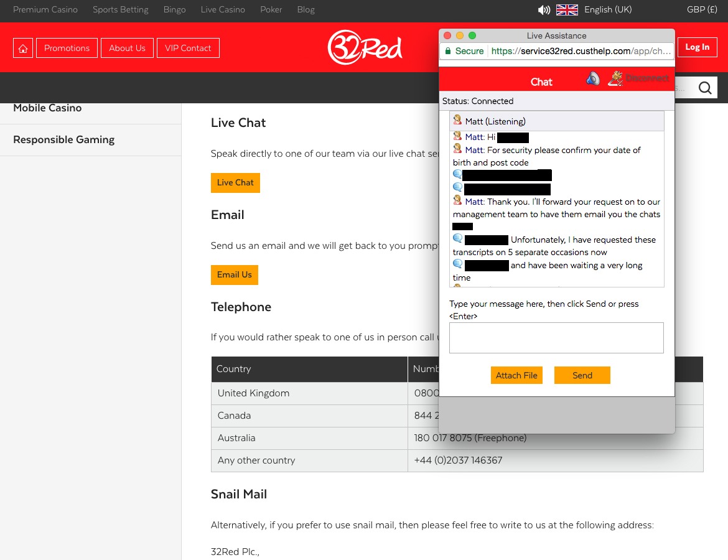Click the search magnifier icon
This screenshot has height=560, width=728.
[705, 88]
